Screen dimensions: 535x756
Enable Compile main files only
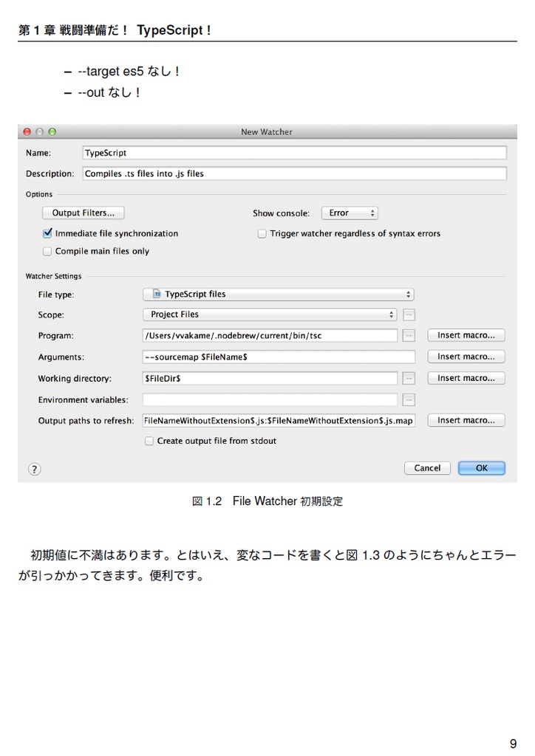pyautogui.click(x=47, y=251)
